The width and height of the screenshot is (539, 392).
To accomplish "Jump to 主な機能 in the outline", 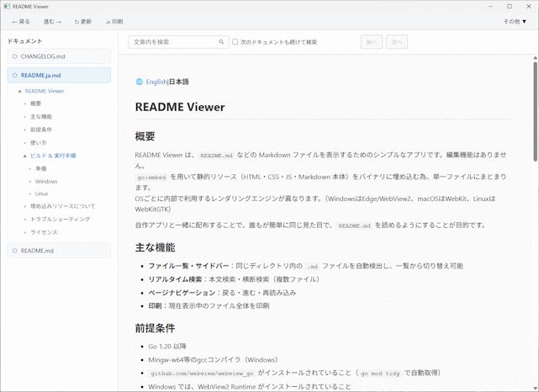I will click(41, 117).
